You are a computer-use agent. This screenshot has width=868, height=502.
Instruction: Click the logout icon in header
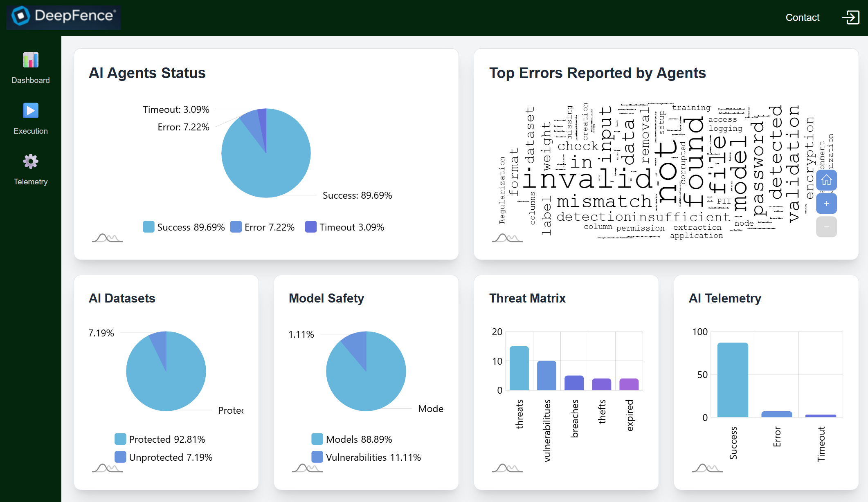(850, 18)
